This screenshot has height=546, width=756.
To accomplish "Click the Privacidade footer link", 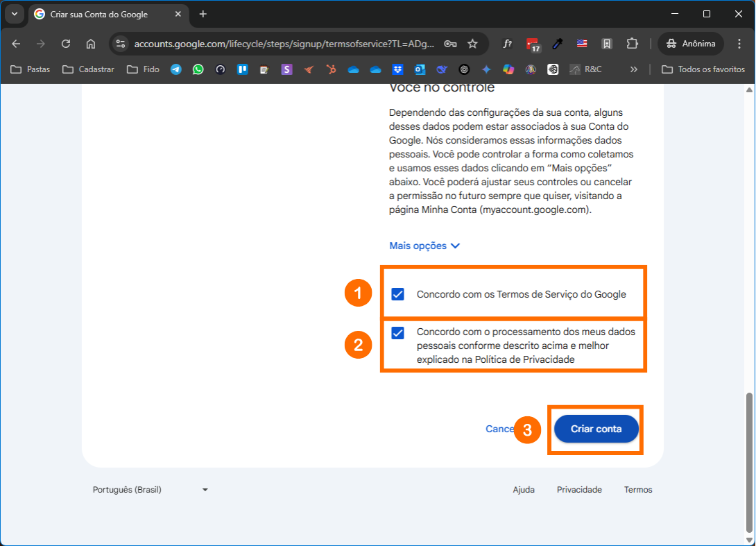I will tap(579, 490).
